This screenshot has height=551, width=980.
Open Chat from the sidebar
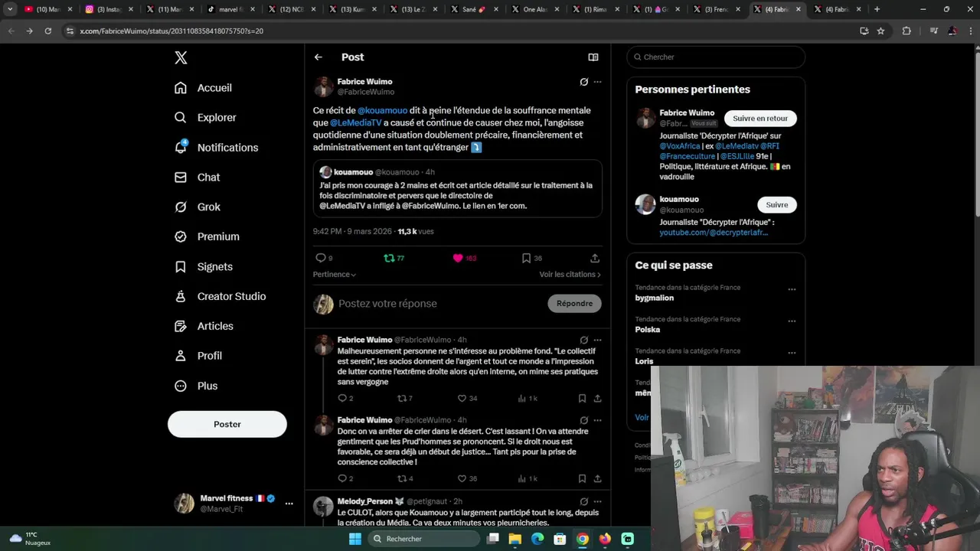coord(197,178)
